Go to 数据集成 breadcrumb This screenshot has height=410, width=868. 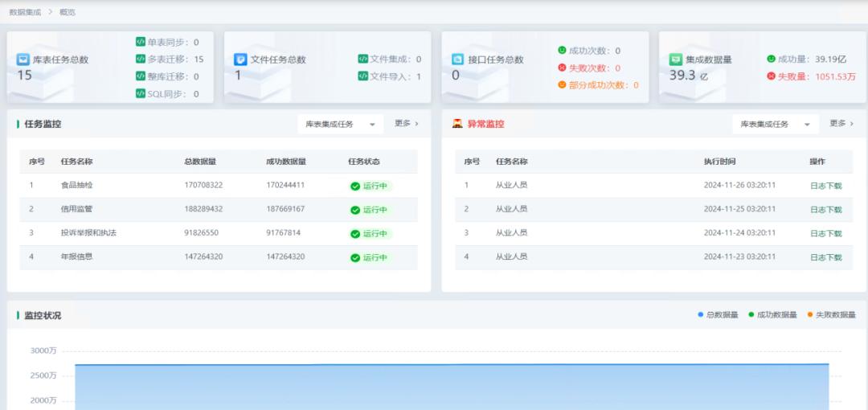point(25,11)
